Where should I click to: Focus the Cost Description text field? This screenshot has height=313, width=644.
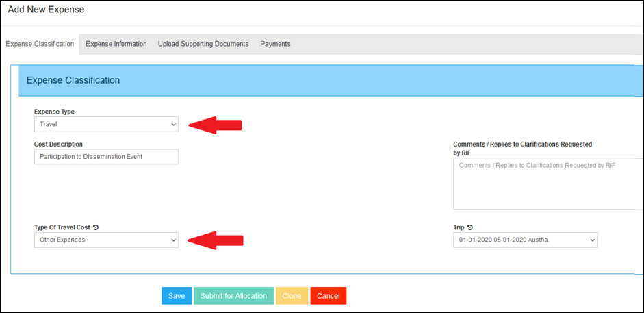point(106,158)
